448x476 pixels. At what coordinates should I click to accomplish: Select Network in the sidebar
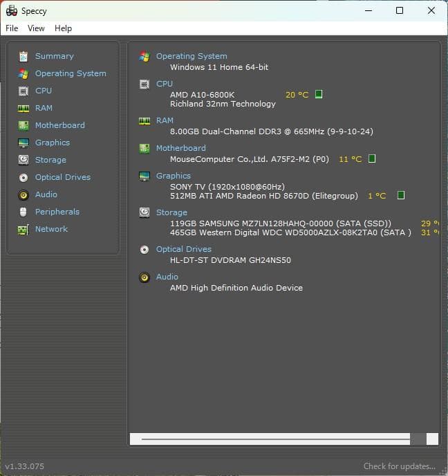click(51, 229)
